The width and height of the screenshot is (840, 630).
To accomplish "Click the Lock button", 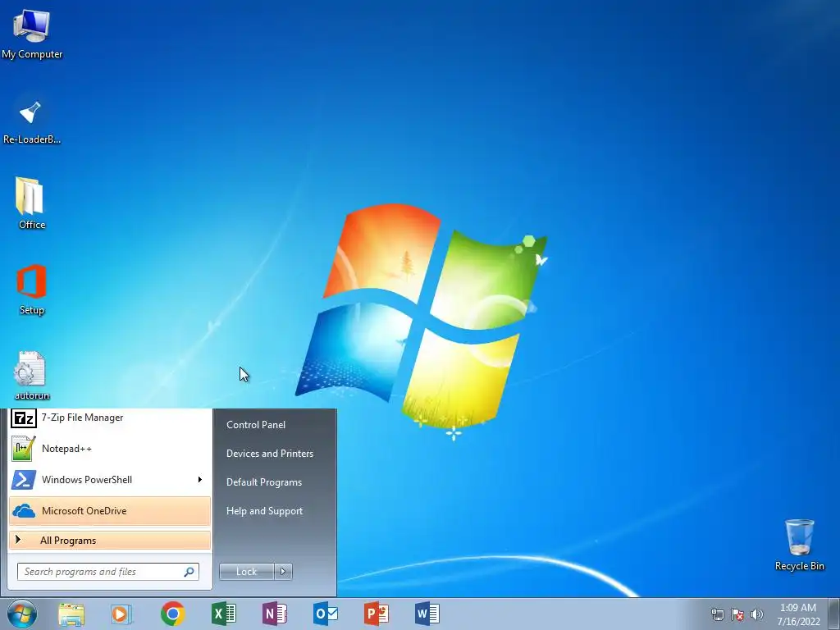I will tap(247, 572).
